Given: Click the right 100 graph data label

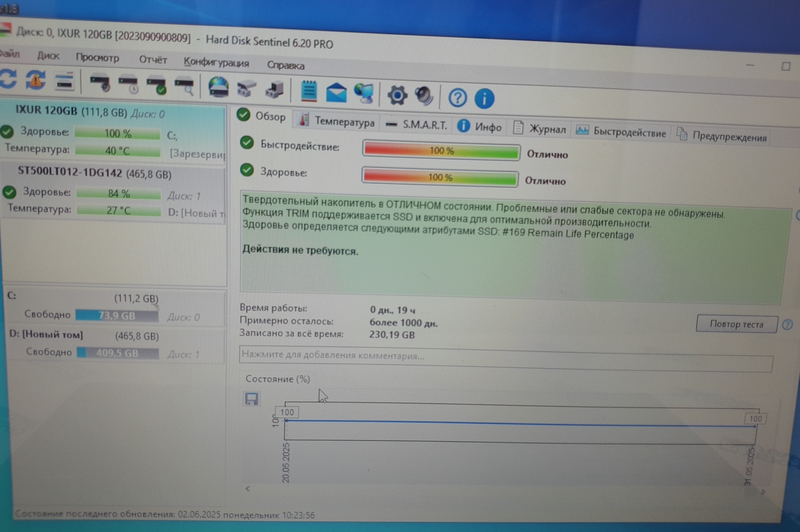Looking at the screenshot, I should [755, 419].
